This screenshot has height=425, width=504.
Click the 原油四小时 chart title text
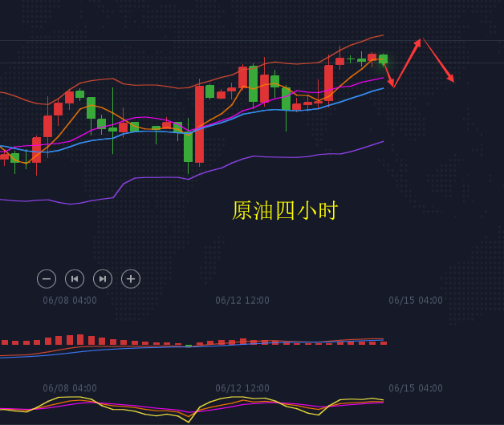285,211
